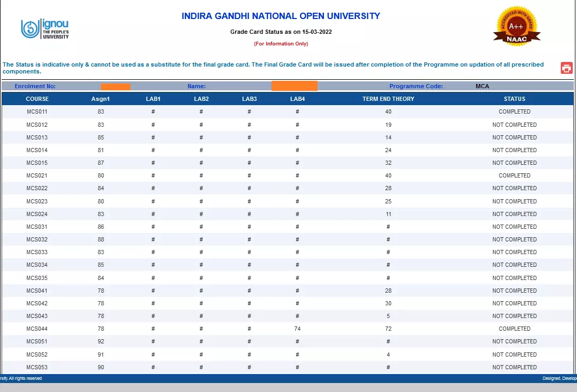The width and height of the screenshot is (577, 392).
Task: Click the MCS022 course code
Action: point(37,188)
